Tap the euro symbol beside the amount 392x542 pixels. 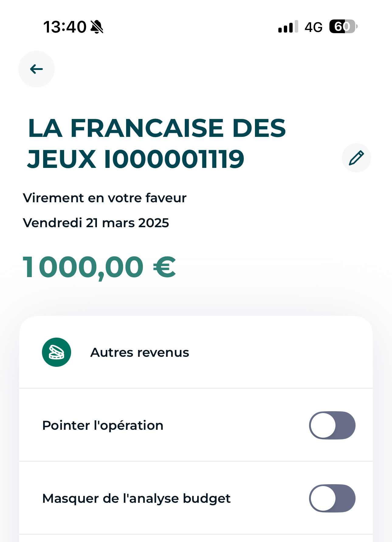click(x=164, y=267)
